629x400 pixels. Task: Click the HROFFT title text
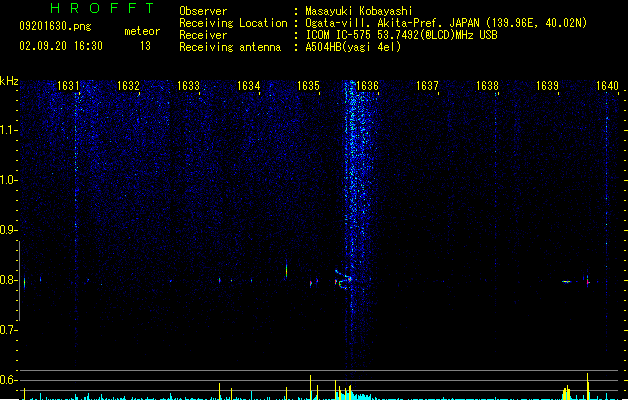coord(102,8)
